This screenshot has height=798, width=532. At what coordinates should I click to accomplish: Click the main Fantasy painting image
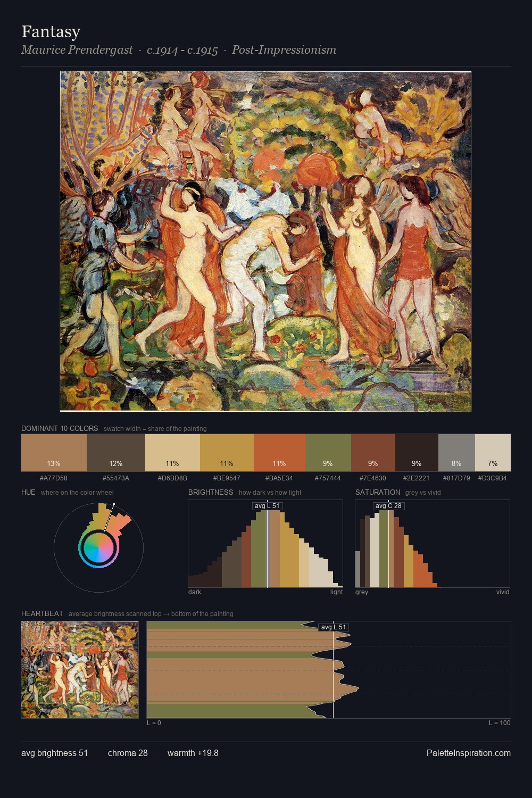pyautogui.click(x=265, y=242)
